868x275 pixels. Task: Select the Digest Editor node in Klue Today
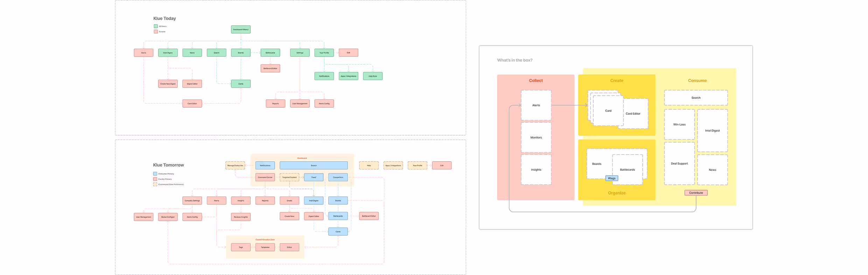coord(192,84)
